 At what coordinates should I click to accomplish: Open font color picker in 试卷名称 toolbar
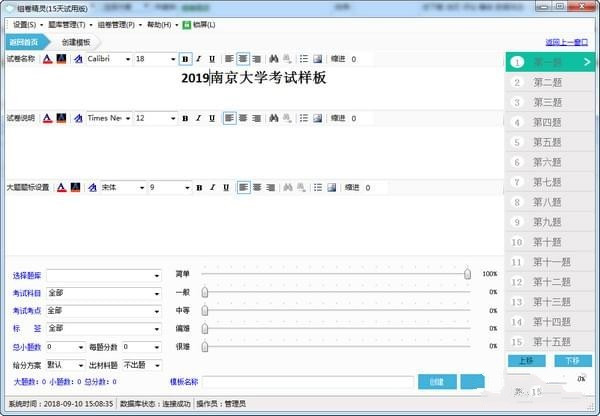pyautogui.click(x=47, y=59)
